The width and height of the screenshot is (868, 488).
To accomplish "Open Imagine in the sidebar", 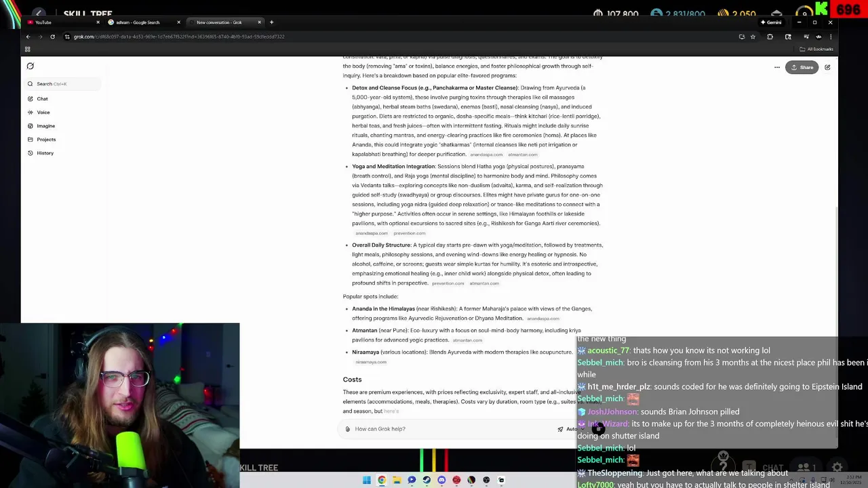I will [41, 126].
